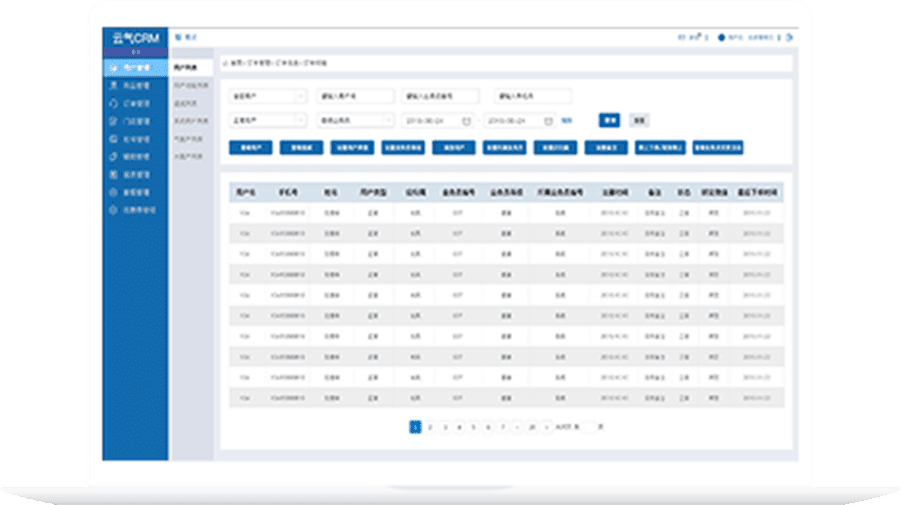Focus the username input field in the filters
This screenshot has width=901, height=505.
[x=355, y=97]
